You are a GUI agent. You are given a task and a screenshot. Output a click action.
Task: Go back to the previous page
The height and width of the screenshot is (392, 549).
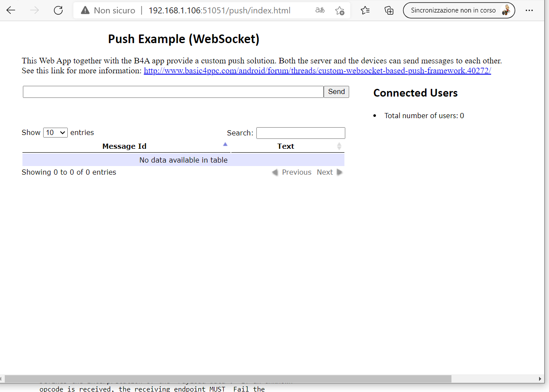[11, 10]
